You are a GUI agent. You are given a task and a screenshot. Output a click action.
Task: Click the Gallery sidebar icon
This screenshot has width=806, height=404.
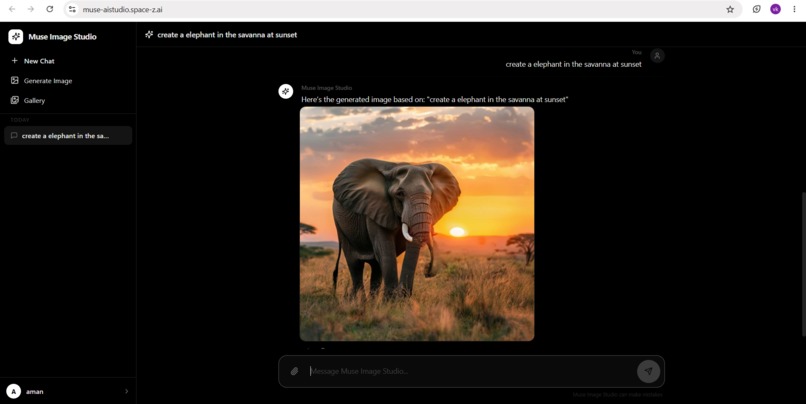pos(14,100)
